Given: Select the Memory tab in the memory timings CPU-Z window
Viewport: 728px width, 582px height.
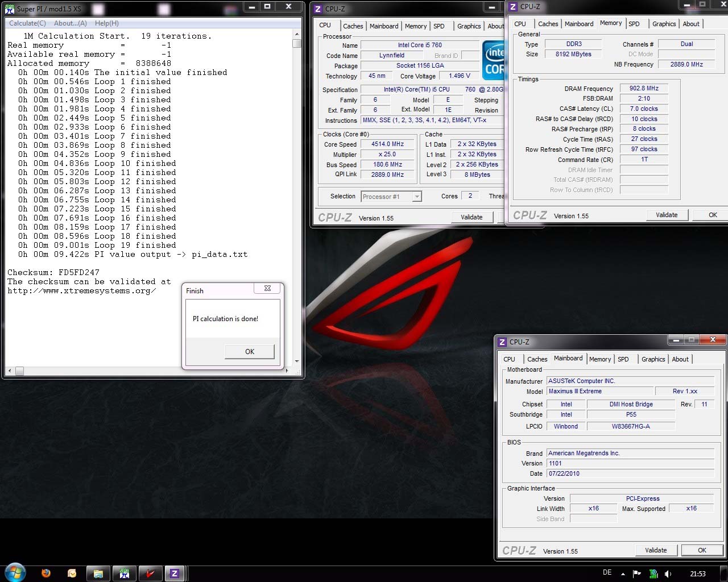Looking at the screenshot, I should coord(611,23).
